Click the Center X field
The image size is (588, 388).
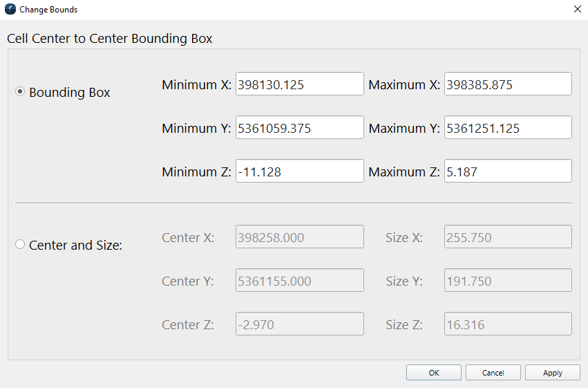click(299, 237)
